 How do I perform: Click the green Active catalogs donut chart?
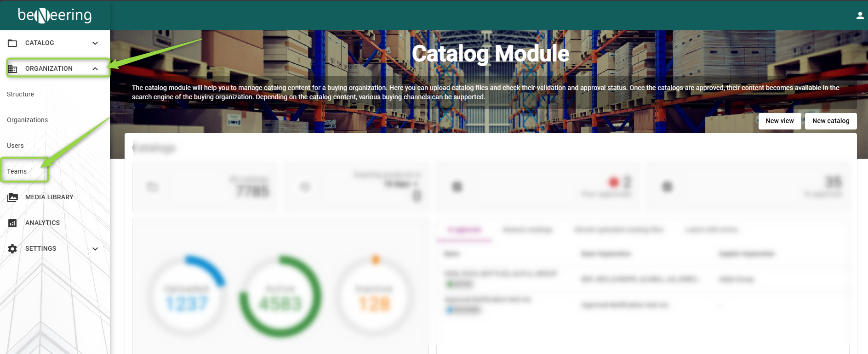tap(280, 297)
